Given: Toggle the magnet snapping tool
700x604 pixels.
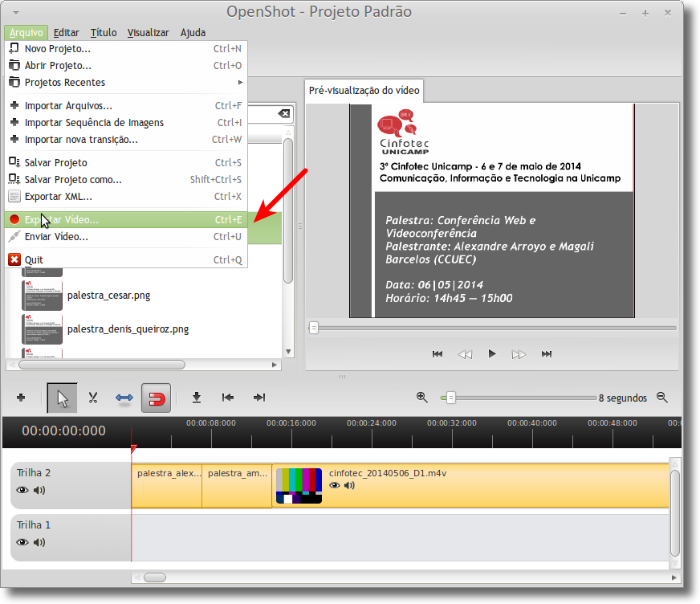Looking at the screenshot, I should (156, 398).
